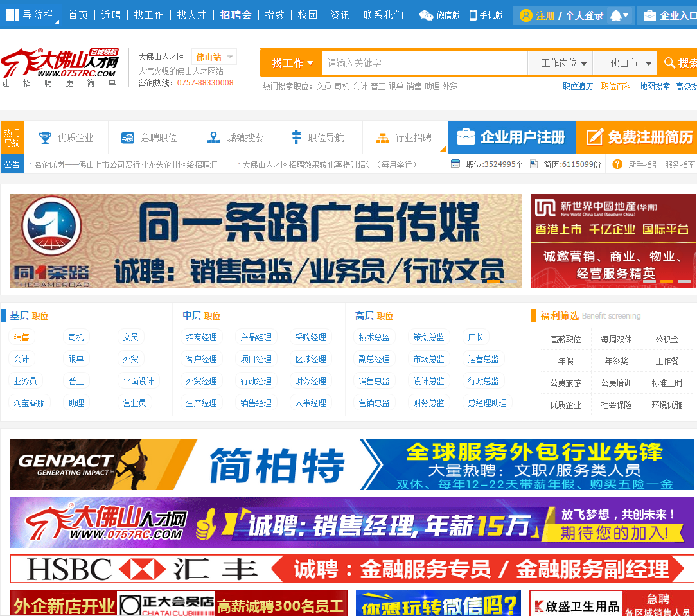Image resolution: width=697 pixels, height=616 pixels.
Task: Filter by 高薪职位 benefit
Action: pyautogui.click(x=565, y=339)
